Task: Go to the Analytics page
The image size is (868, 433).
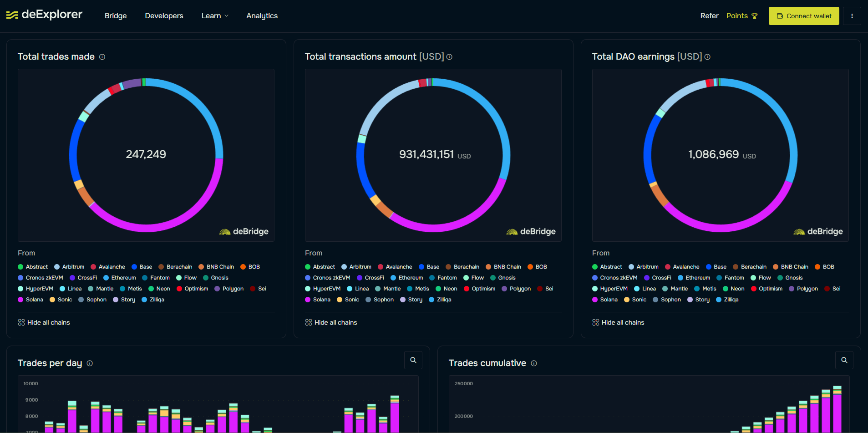Action: tap(262, 16)
